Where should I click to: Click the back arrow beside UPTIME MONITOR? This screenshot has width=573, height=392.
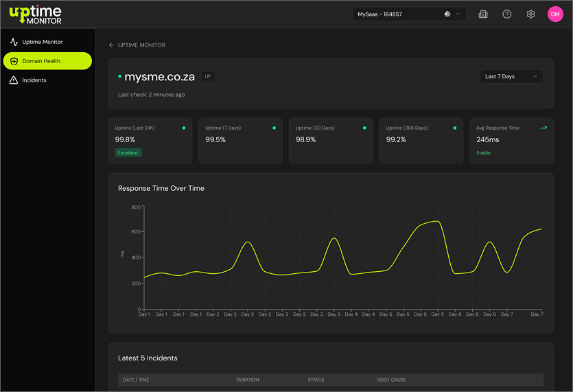coord(111,45)
